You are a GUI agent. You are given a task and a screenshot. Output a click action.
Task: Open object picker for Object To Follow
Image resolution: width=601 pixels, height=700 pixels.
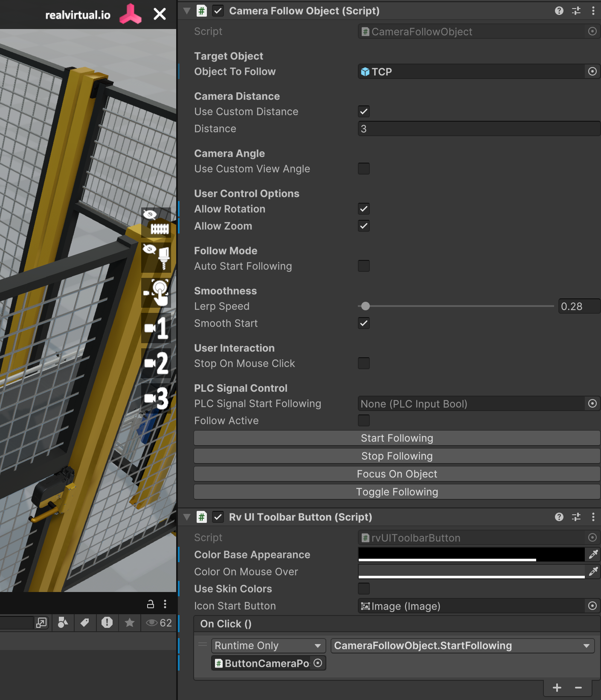click(592, 71)
